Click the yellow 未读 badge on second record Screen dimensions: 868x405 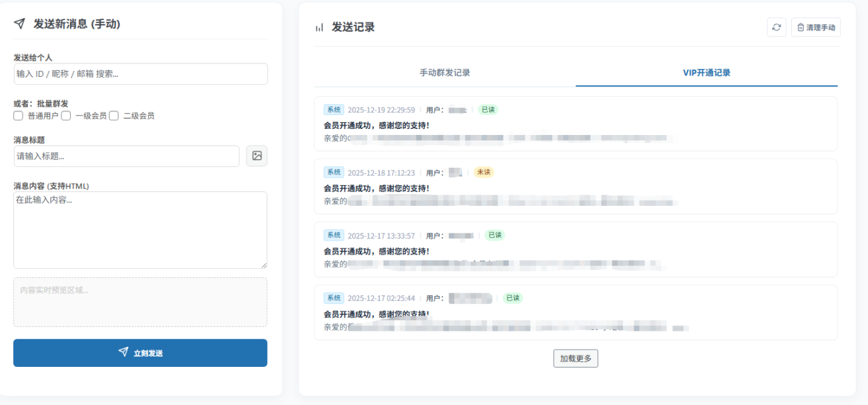(483, 172)
